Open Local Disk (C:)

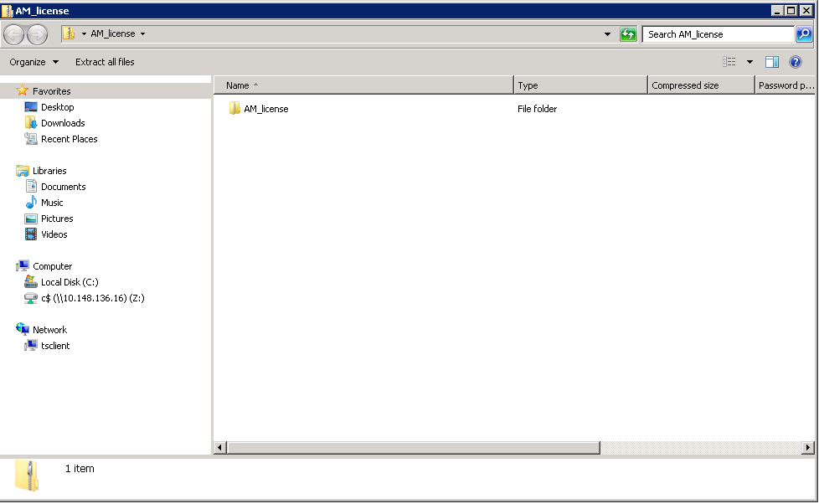pyautogui.click(x=68, y=282)
